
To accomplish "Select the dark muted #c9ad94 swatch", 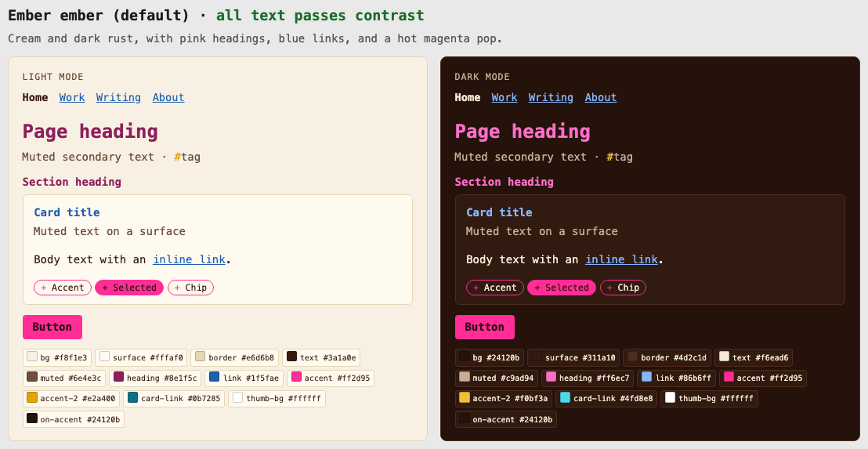I will point(497,378).
